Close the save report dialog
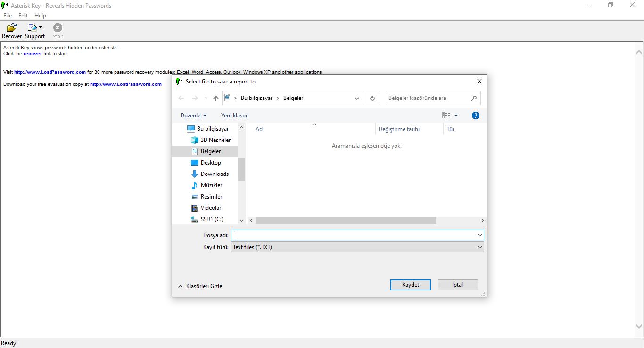 (479, 81)
